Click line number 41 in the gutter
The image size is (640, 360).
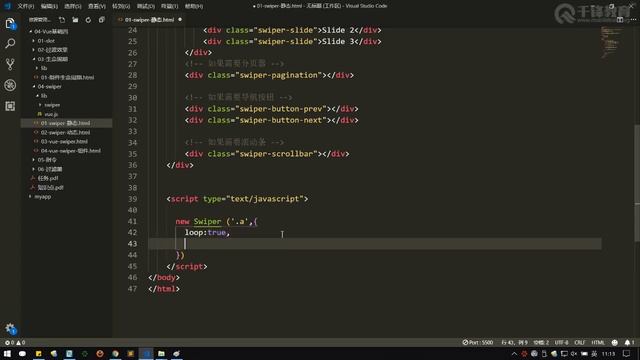132,221
